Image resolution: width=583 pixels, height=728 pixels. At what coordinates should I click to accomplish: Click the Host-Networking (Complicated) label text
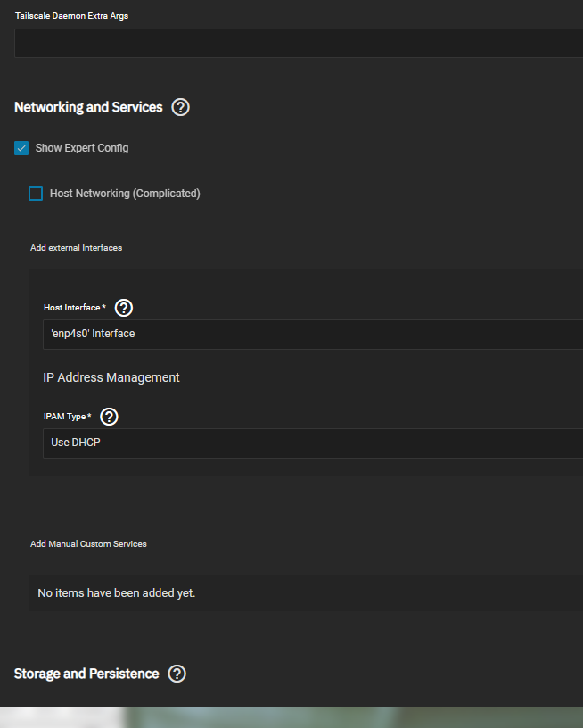[x=125, y=194]
